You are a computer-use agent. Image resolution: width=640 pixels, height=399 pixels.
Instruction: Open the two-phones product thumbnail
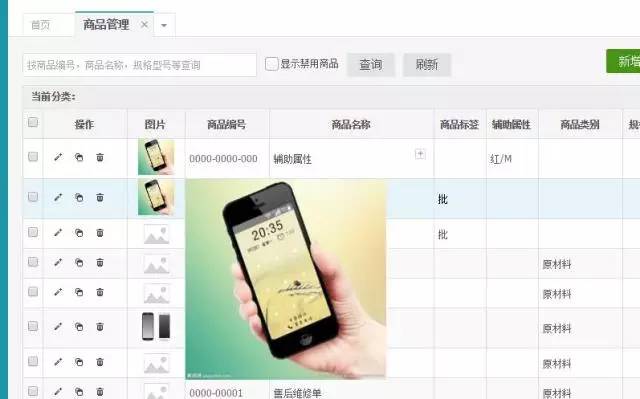(x=156, y=326)
